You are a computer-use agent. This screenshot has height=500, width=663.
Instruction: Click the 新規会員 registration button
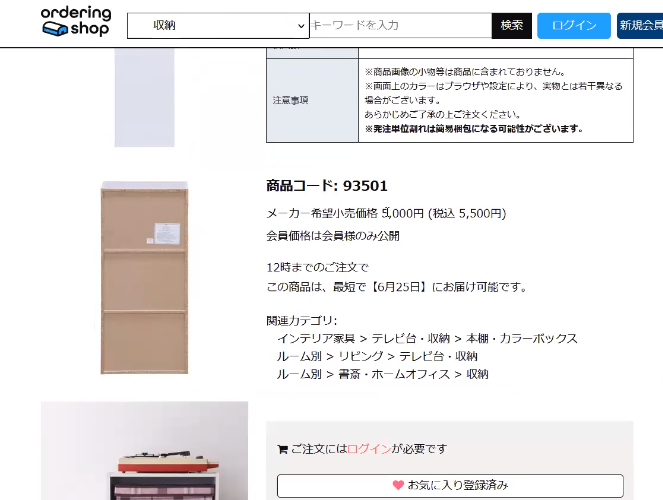[x=640, y=26]
